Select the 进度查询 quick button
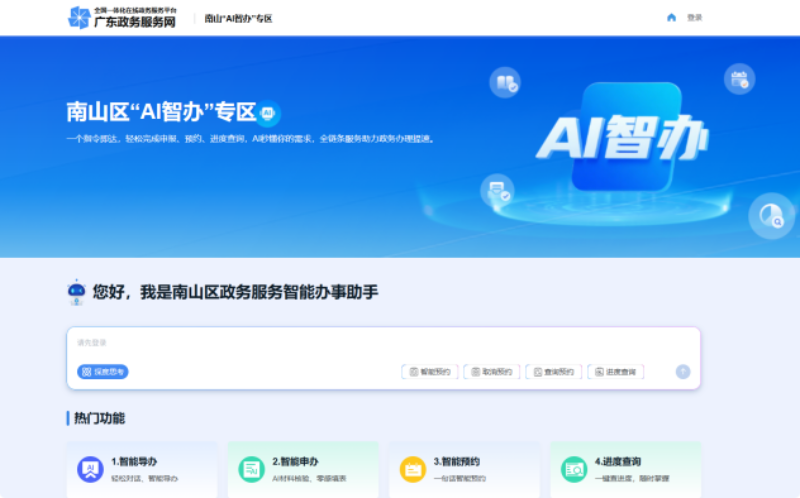The height and width of the screenshot is (498, 800). pyautogui.click(x=616, y=372)
